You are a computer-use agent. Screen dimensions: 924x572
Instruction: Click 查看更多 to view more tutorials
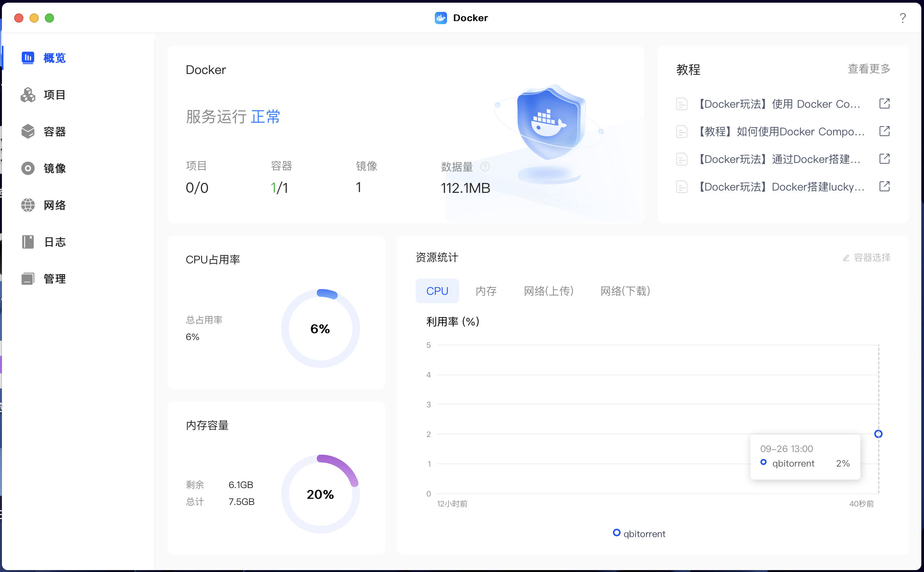(x=869, y=69)
